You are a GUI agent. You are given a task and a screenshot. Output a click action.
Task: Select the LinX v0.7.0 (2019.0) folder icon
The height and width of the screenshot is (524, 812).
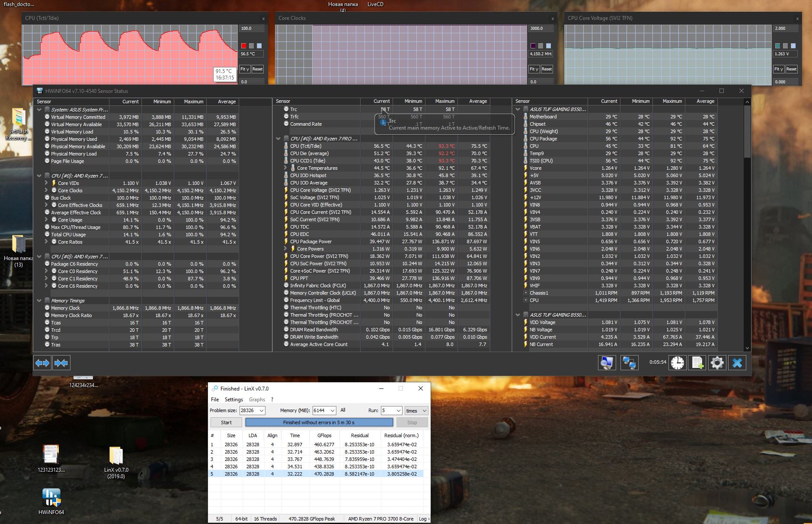click(x=116, y=463)
